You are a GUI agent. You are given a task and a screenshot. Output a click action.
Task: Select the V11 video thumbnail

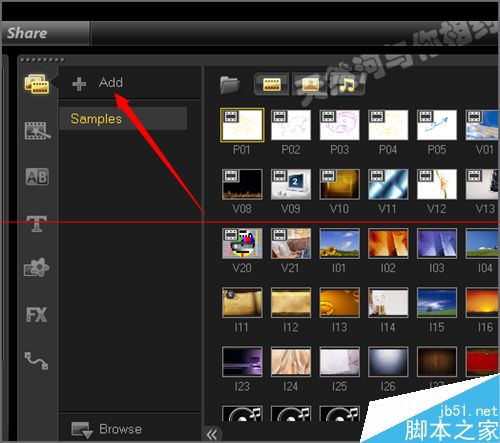click(388, 184)
